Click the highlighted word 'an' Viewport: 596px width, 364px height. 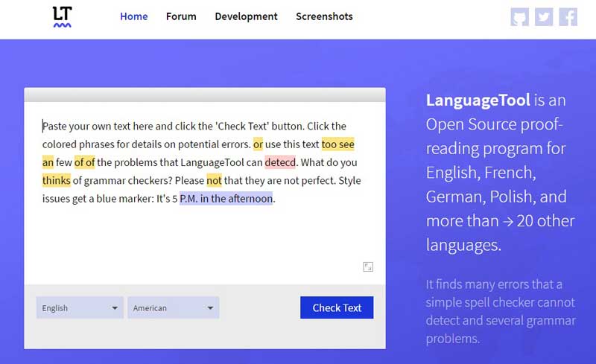48,162
